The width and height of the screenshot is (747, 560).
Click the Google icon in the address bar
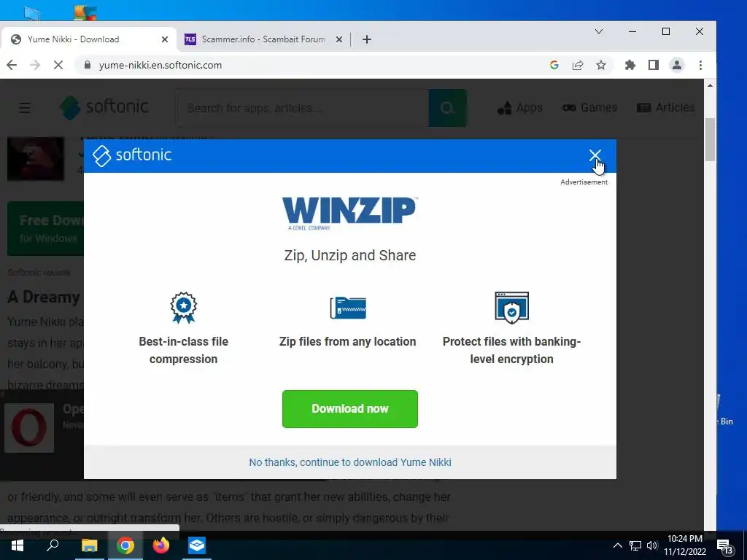tap(554, 65)
